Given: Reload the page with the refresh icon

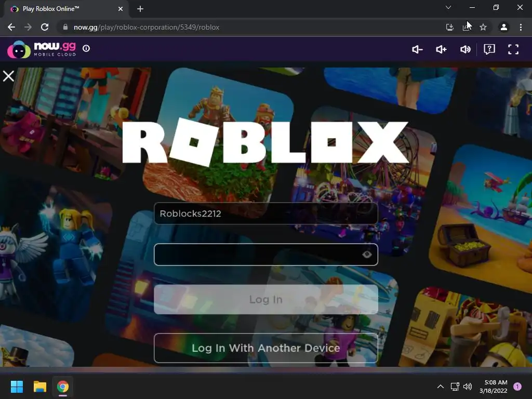Looking at the screenshot, I should click(x=45, y=27).
